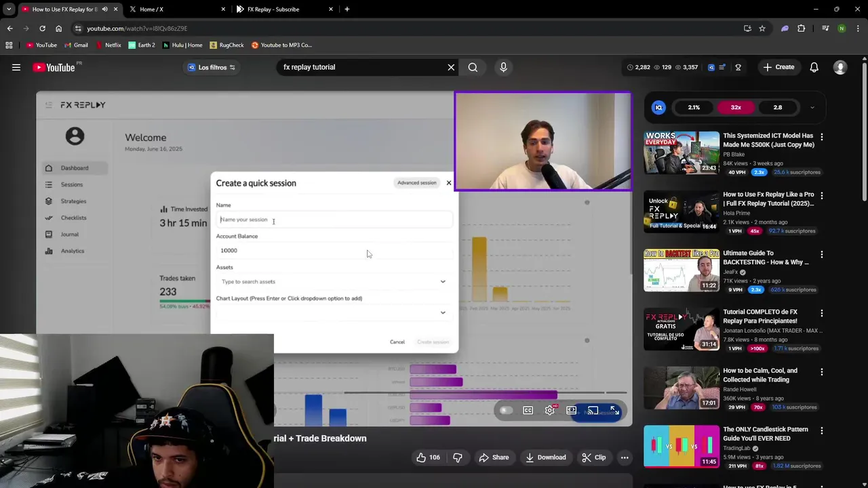This screenshot has height=488, width=868.
Task: Dislike the video with thumbs down
Action: [458, 457]
